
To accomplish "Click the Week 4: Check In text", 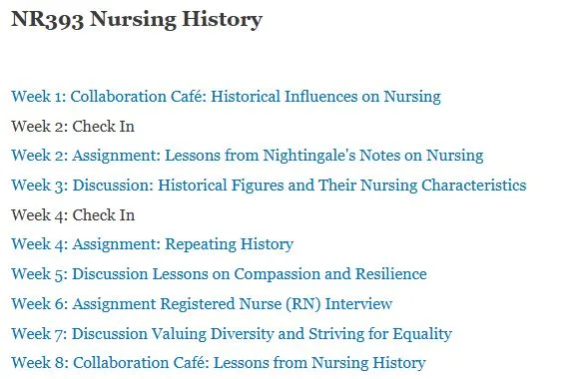I will pos(73,215).
